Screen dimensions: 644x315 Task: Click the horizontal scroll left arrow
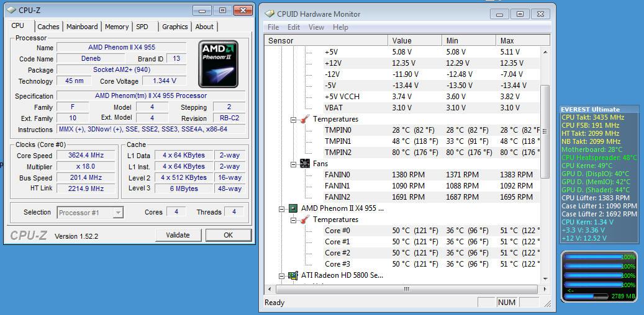coord(270,289)
